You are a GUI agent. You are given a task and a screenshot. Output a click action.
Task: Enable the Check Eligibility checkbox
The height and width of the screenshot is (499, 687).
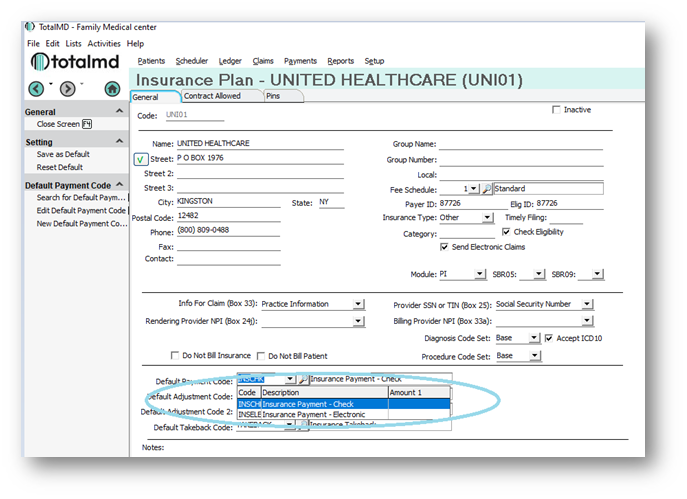point(506,232)
